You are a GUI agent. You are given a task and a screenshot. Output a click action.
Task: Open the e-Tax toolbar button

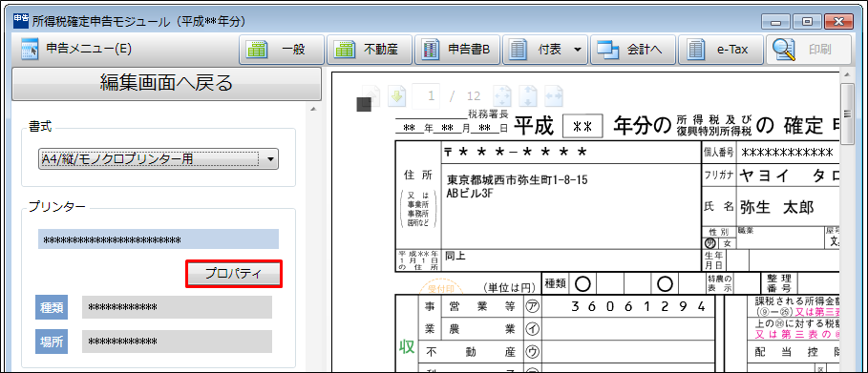pyautogui.click(x=721, y=50)
